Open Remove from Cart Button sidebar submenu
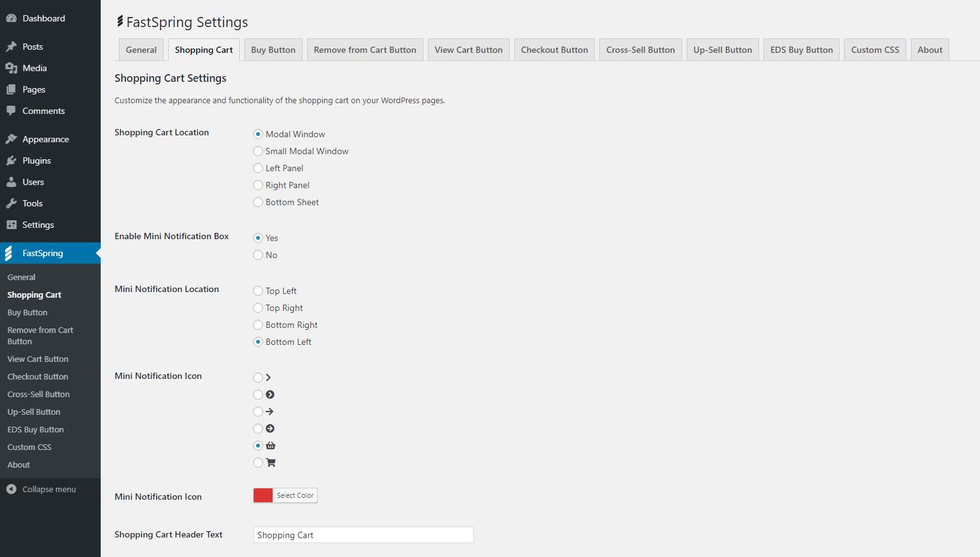Screen dimensions: 980x557 click(x=40, y=335)
